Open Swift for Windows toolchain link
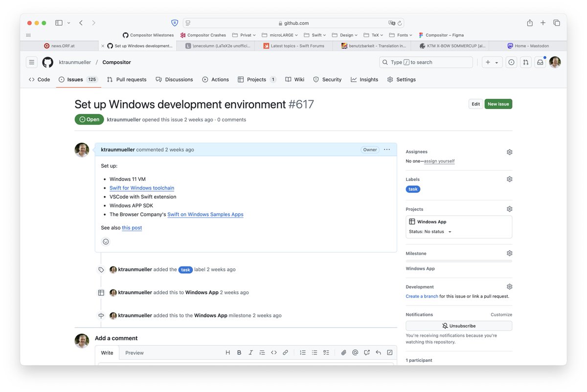 pyautogui.click(x=142, y=188)
